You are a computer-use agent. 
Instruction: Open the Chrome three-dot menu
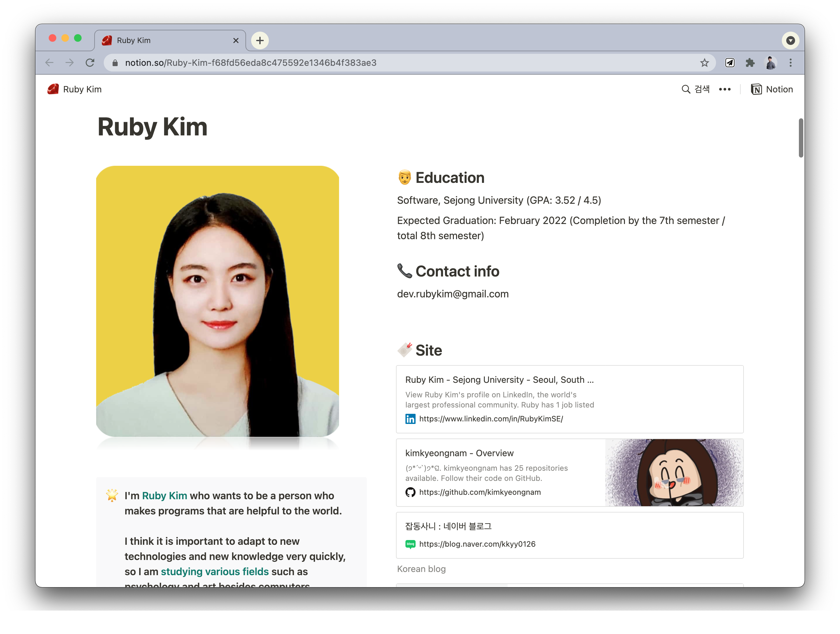[791, 63]
